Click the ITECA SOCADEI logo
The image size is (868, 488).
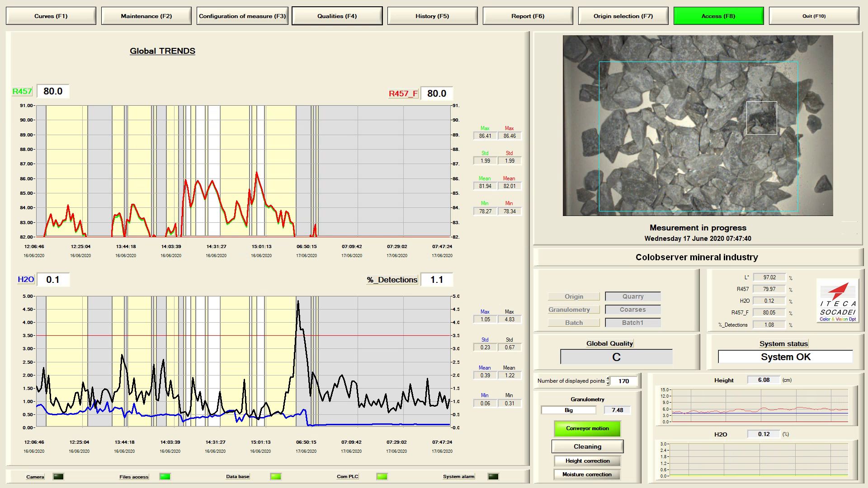coord(838,301)
